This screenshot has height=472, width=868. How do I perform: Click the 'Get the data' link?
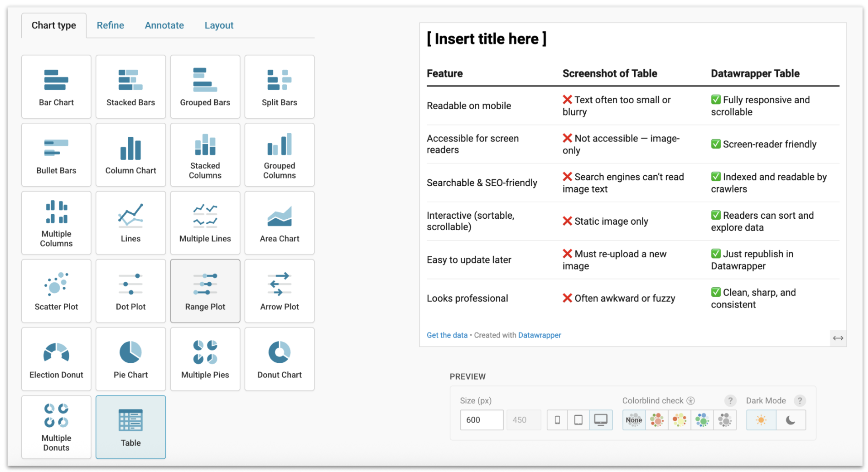(447, 335)
